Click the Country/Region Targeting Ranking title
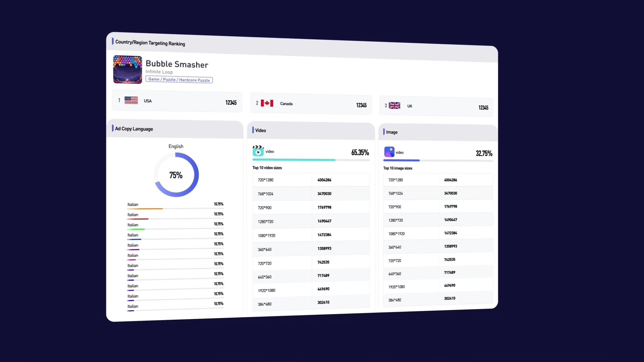This screenshot has height=362, width=644. 150,43
